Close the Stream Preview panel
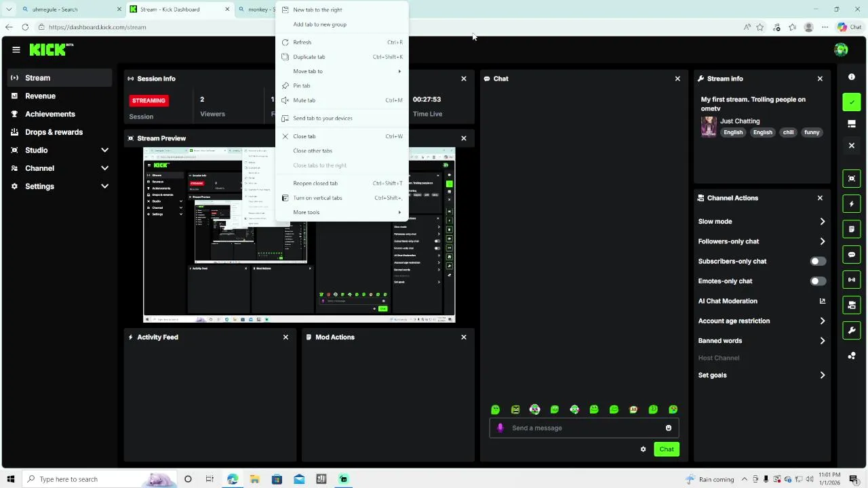 click(464, 138)
